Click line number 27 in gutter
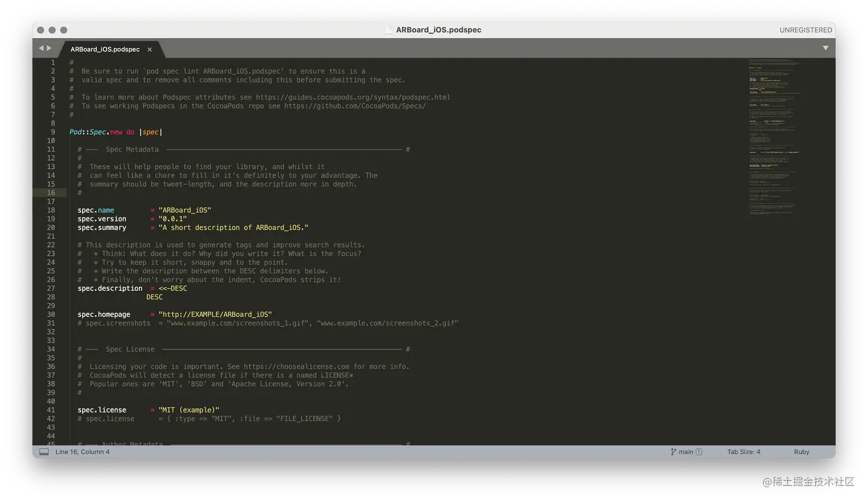The image size is (868, 501). coord(51,289)
